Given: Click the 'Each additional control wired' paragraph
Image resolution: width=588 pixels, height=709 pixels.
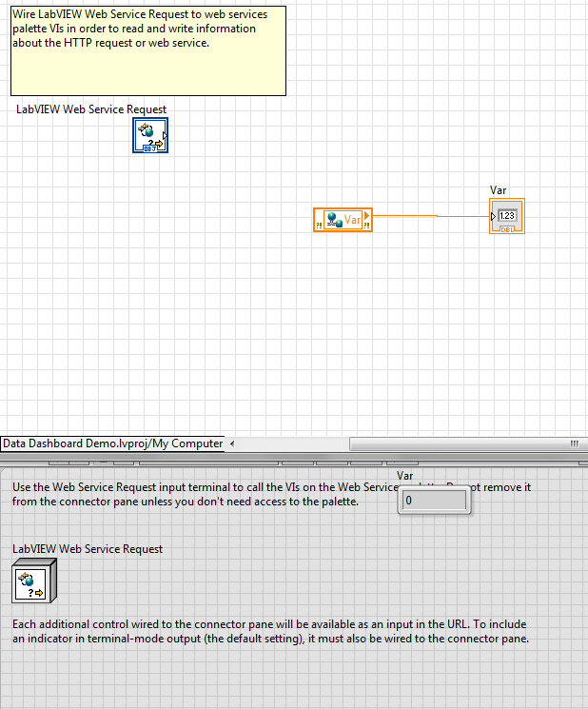Looking at the screenshot, I should tap(270, 631).
